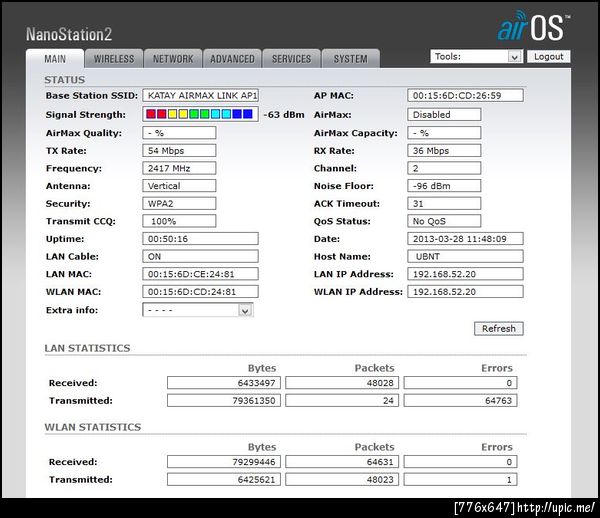Switch to the WIRELESS tab
The height and width of the screenshot is (518, 600).
[x=114, y=59]
